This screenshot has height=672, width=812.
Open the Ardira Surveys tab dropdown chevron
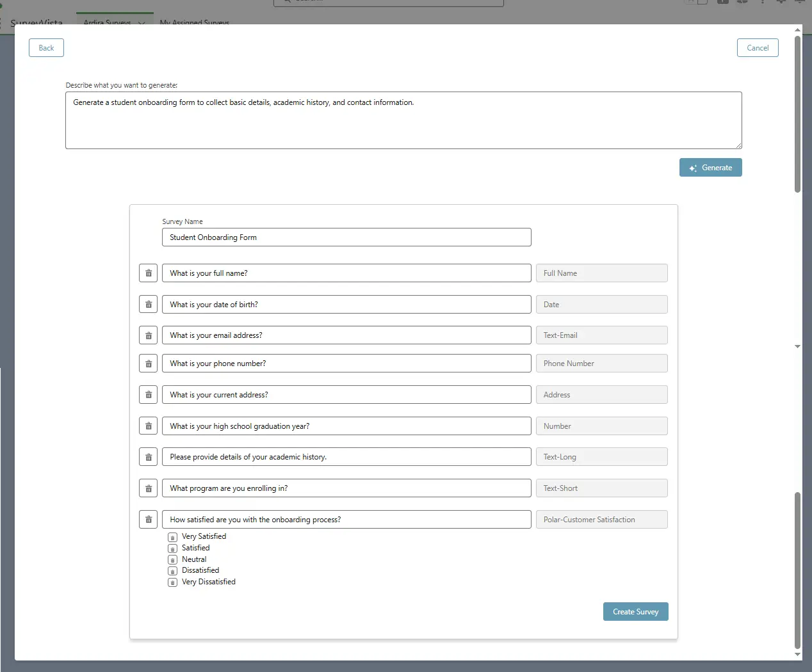click(142, 22)
